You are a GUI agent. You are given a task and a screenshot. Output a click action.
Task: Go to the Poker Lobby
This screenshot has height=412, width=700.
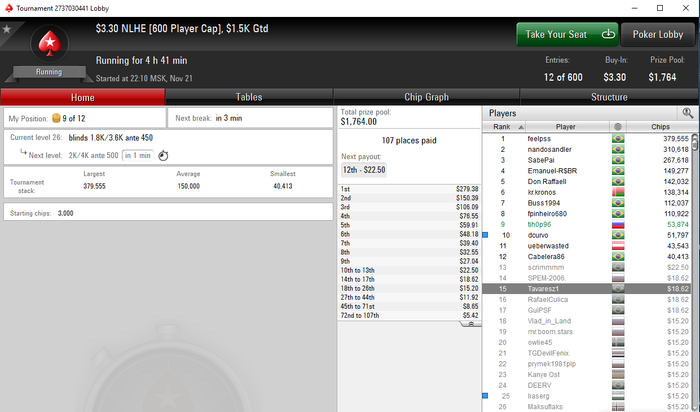(658, 34)
